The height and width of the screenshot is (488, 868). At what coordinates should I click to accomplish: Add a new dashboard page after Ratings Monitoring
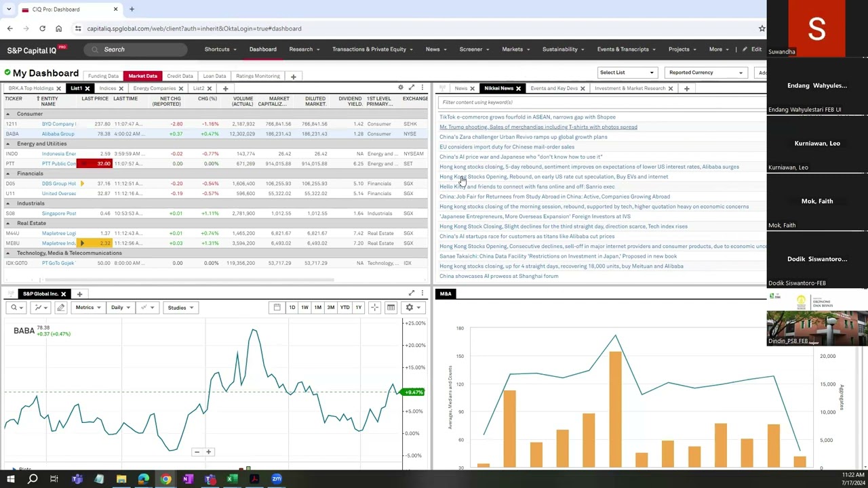[293, 76]
